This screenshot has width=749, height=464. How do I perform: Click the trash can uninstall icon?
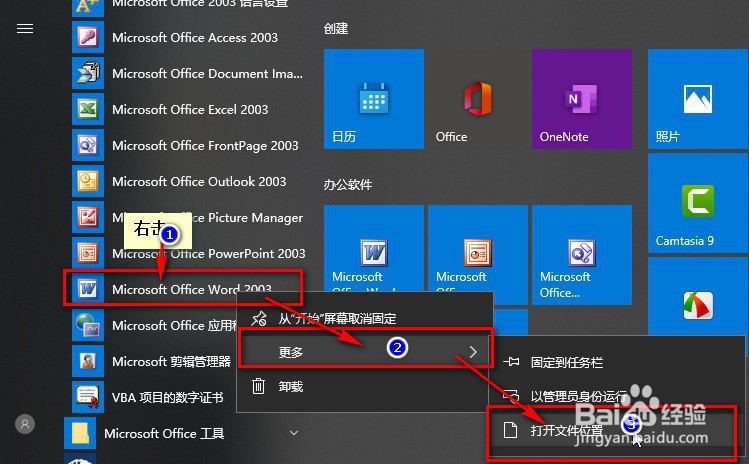tap(258, 386)
